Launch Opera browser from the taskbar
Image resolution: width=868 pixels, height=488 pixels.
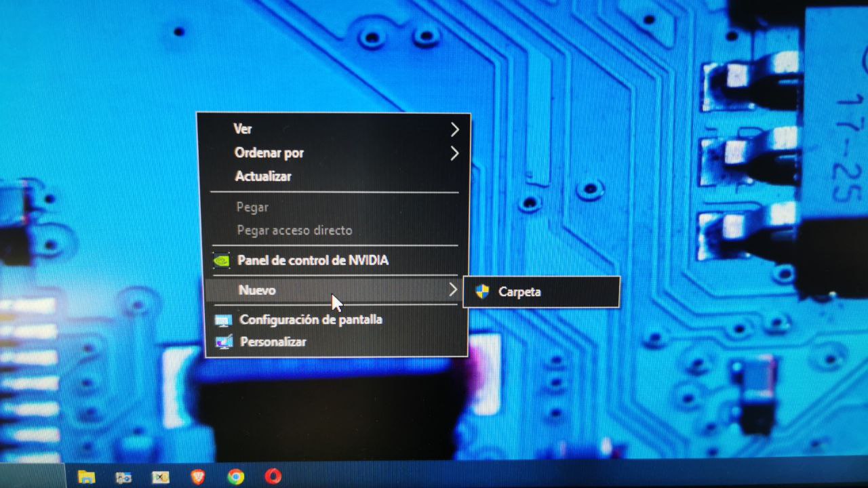tap(273, 476)
